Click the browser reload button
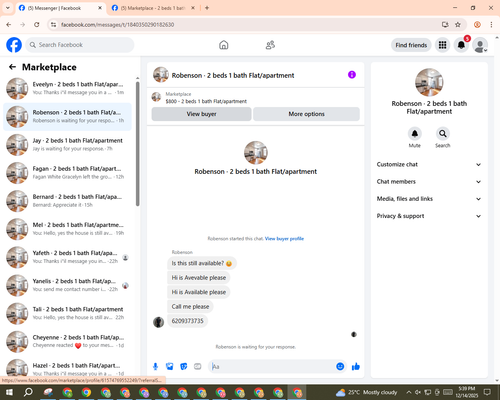Image resolution: width=500 pixels, height=400 pixels. click(37, 25)
